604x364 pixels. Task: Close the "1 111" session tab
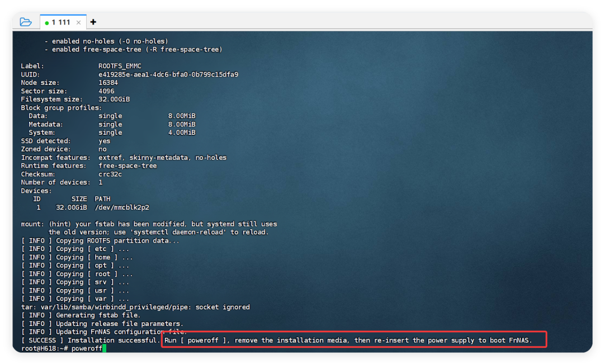coord(79,22)
